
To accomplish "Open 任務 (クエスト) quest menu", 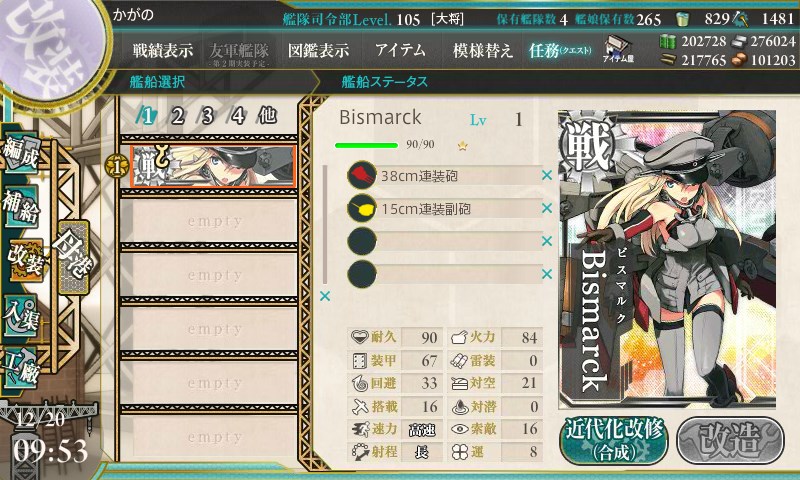I will coord(560,50).
